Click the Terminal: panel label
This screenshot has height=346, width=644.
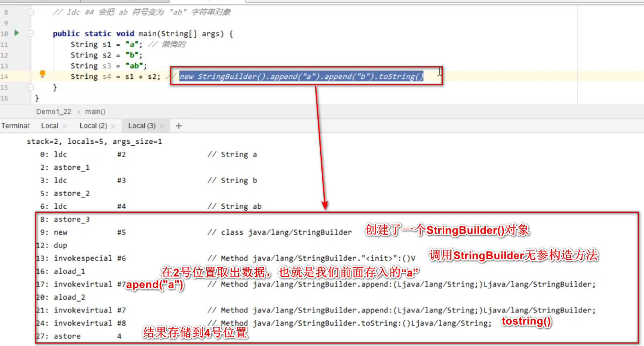(x=16, y=126)
